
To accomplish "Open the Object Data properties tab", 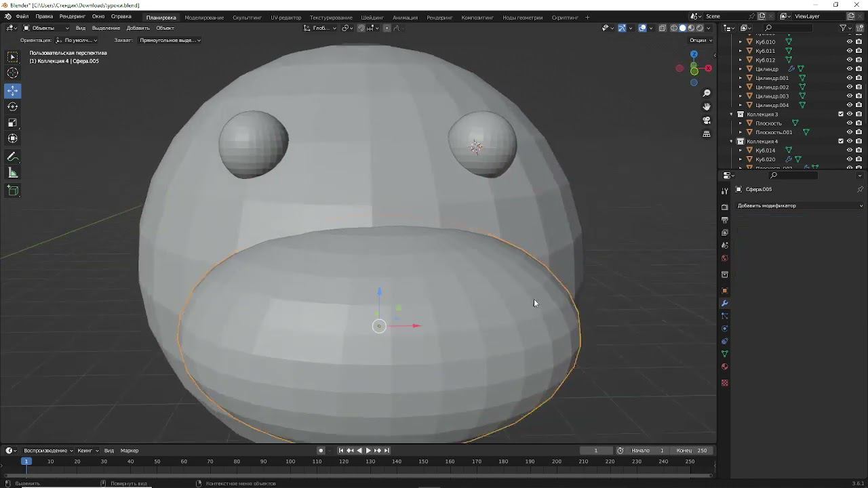I will [x=725, y=354].
